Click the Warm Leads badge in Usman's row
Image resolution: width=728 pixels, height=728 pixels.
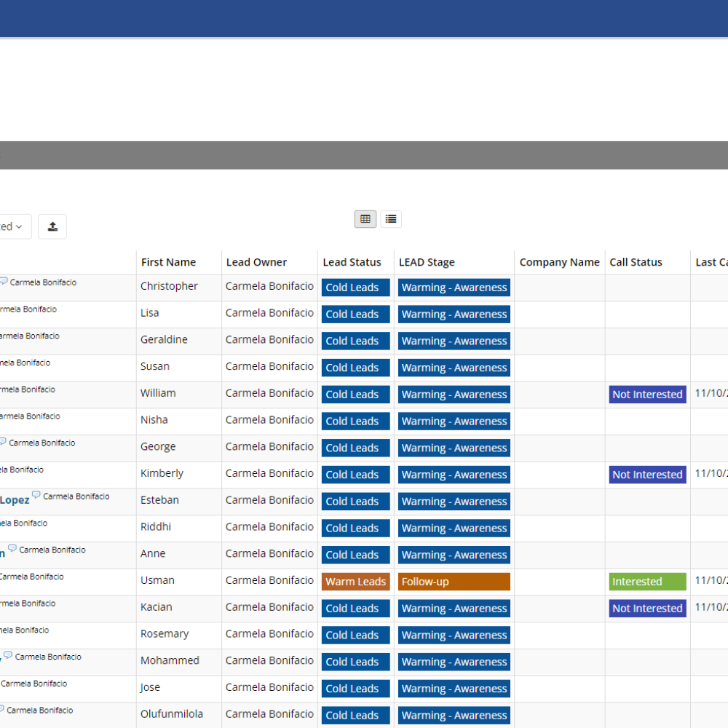coord(356,582)
